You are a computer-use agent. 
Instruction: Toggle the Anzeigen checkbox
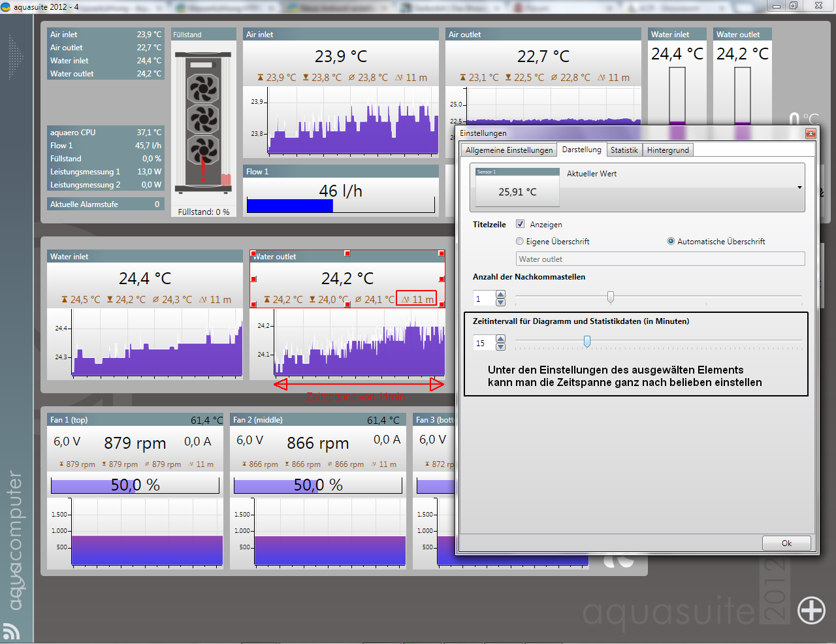[520, 224]
